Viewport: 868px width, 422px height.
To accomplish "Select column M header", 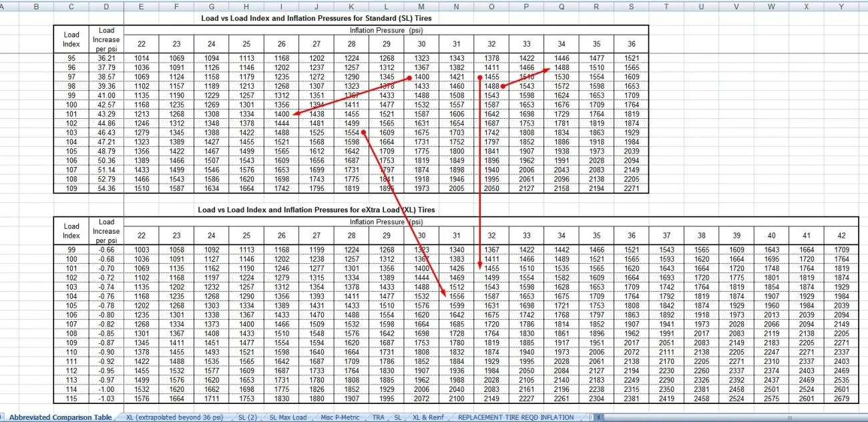I will coord(421,6).
